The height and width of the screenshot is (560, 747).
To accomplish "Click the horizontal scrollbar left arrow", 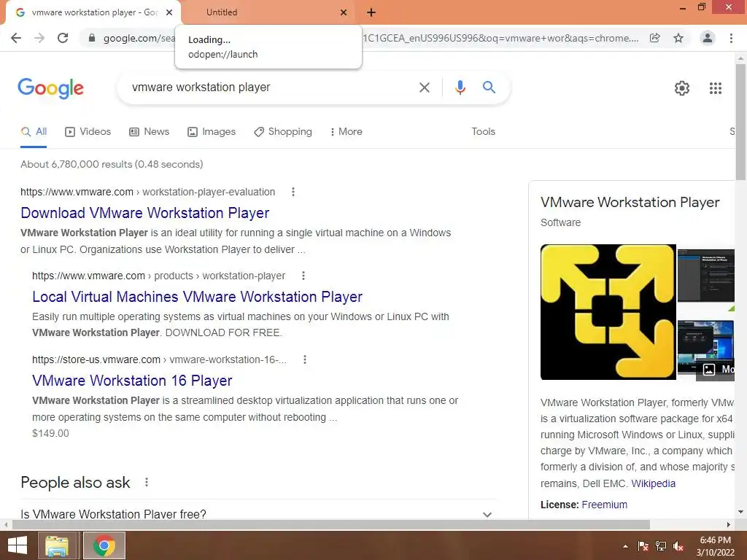I will coord(6,525).
